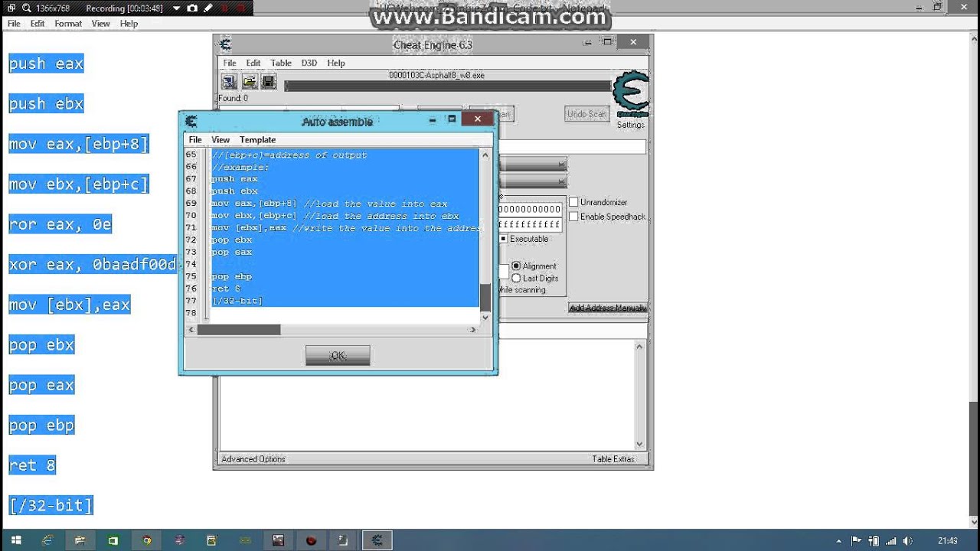Screen dimensions: 980x551
Task: Click scroll down arrow in address list
Action: pyautogui.click(x=639, y=444)
